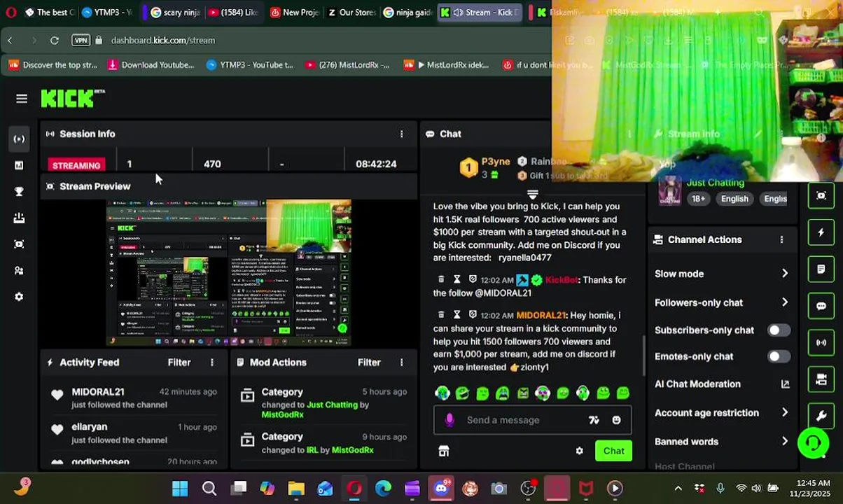Open the Discover the top str bookmark
Screen dimensions: 843x504
coord(53,65)
